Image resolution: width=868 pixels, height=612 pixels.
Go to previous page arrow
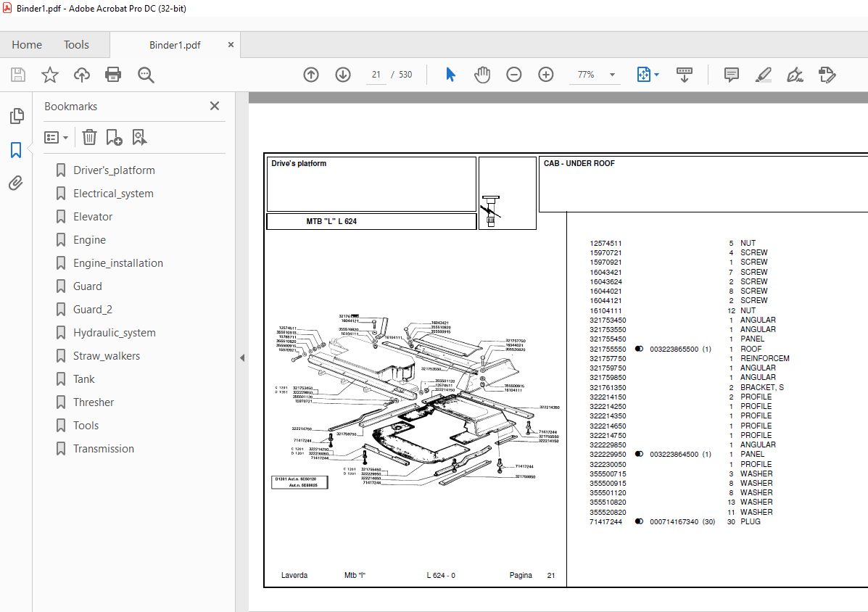click(311, 75)
